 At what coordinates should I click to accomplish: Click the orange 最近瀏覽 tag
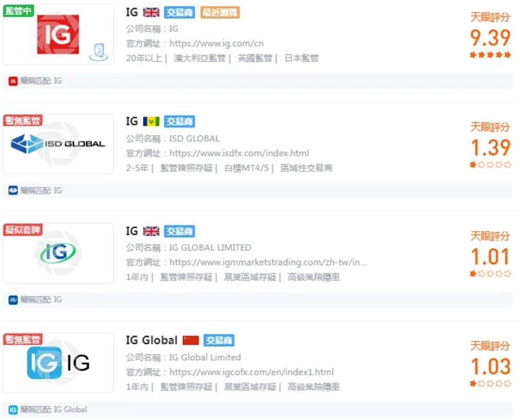[x=220, y=12]
